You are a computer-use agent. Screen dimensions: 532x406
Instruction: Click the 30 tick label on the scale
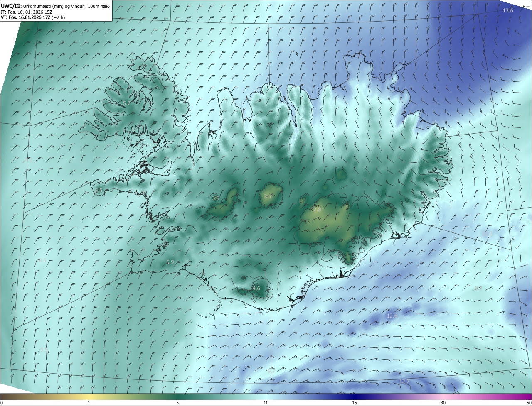pyautogui.click(x=443, y=403)
